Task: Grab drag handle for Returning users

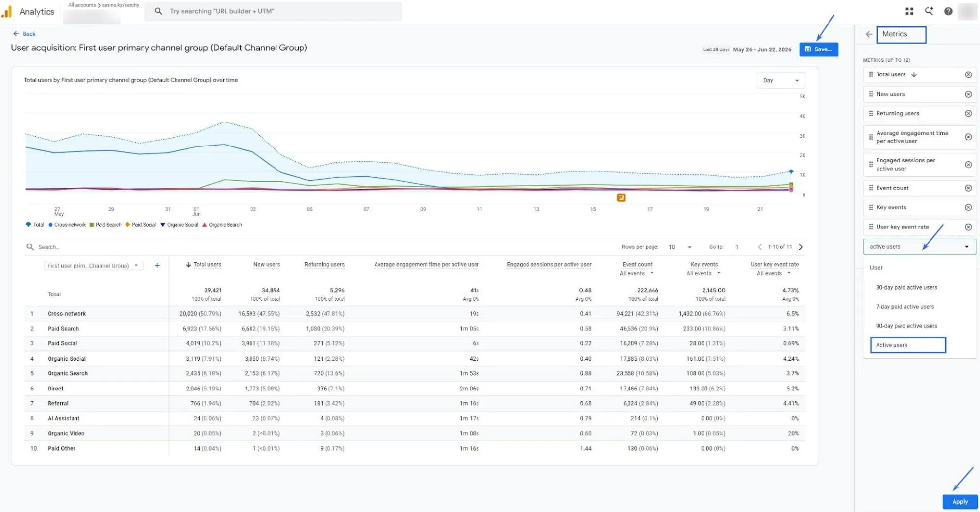Action: 871,113
